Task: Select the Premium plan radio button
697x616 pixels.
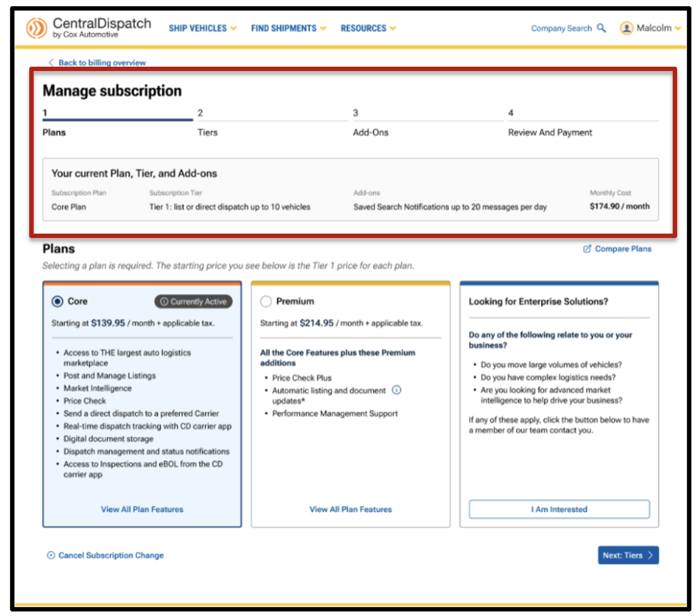Action: pyautogui.click(x=266, y=301)
